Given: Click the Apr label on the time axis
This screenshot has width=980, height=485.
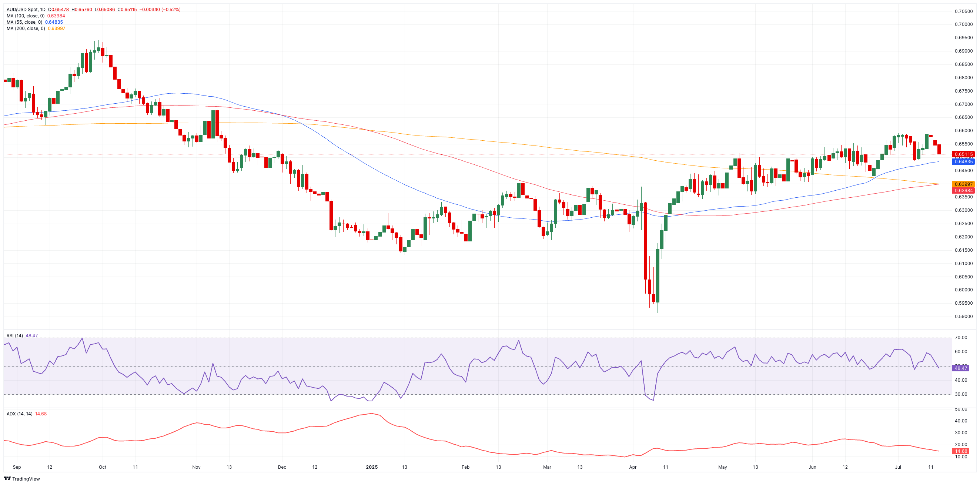Looking at the screenshot, I should tap(633, 467).
